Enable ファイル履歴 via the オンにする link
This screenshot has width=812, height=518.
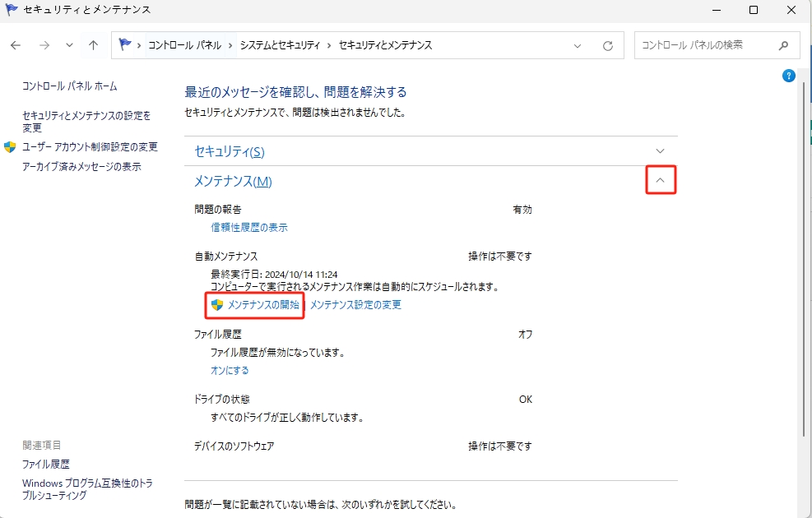(229, 370)
